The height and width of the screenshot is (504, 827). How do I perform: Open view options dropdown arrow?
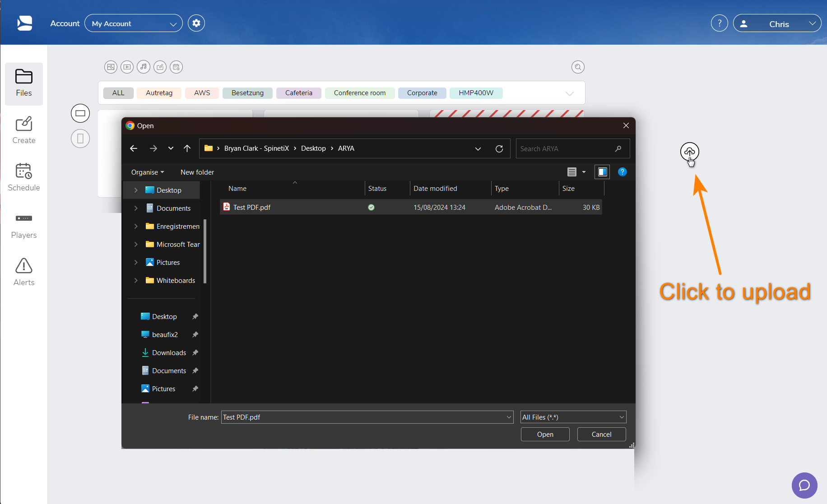(x=584, y=172)
